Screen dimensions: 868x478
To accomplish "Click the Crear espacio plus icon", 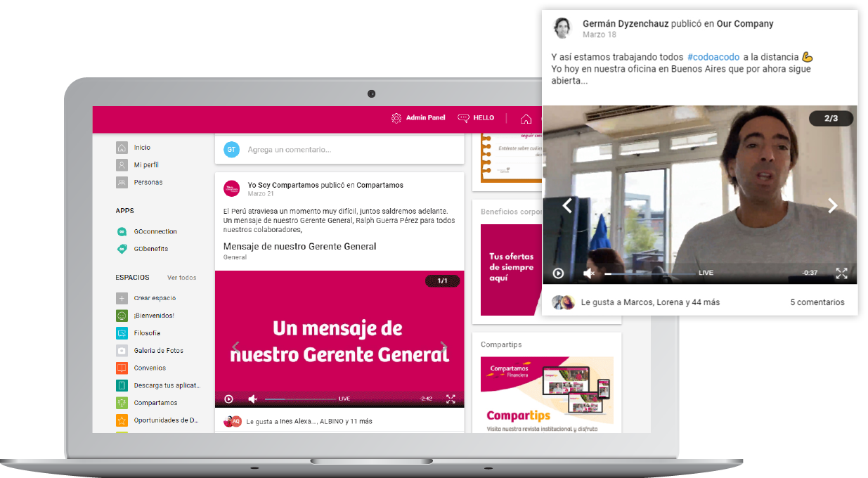I will click(122, 298).
